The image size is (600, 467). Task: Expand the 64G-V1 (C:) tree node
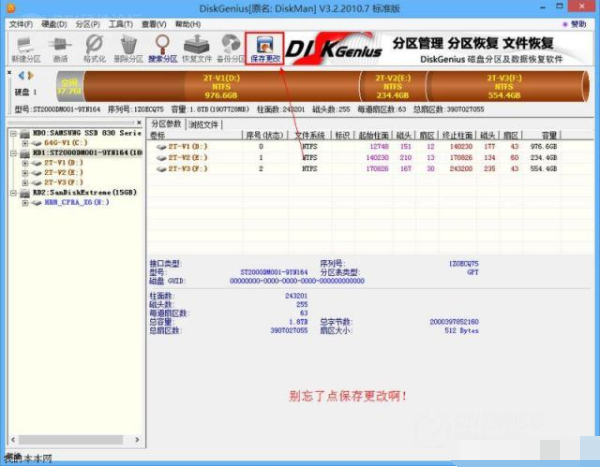pos(25,143)
